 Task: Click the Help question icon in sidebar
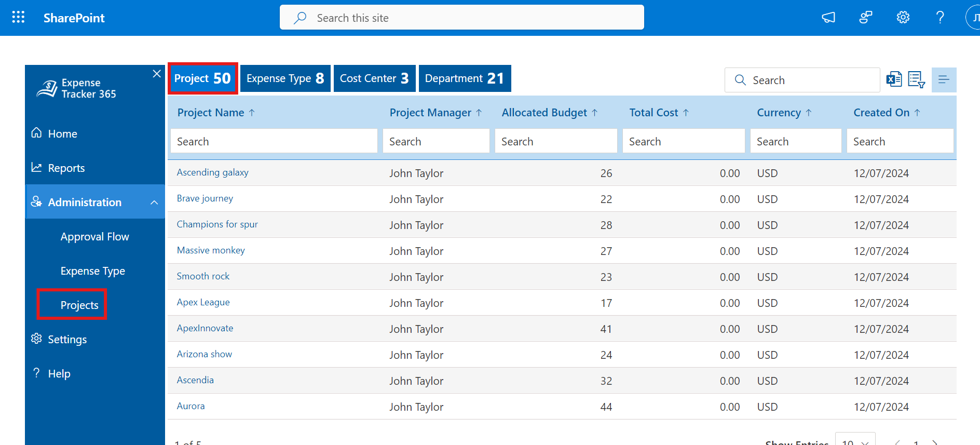[36, 373]
